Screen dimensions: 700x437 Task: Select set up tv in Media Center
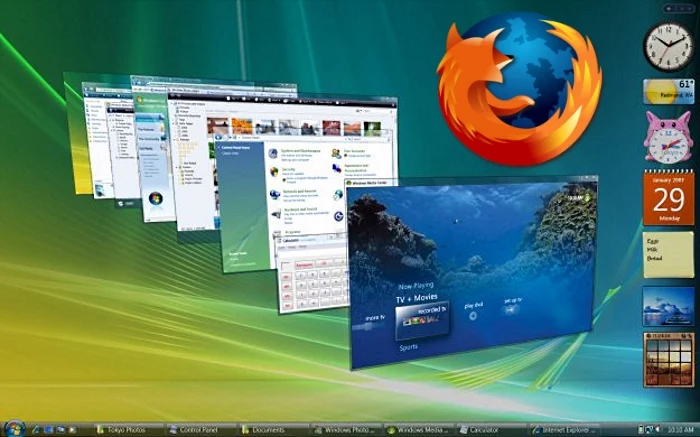point(513,300)
